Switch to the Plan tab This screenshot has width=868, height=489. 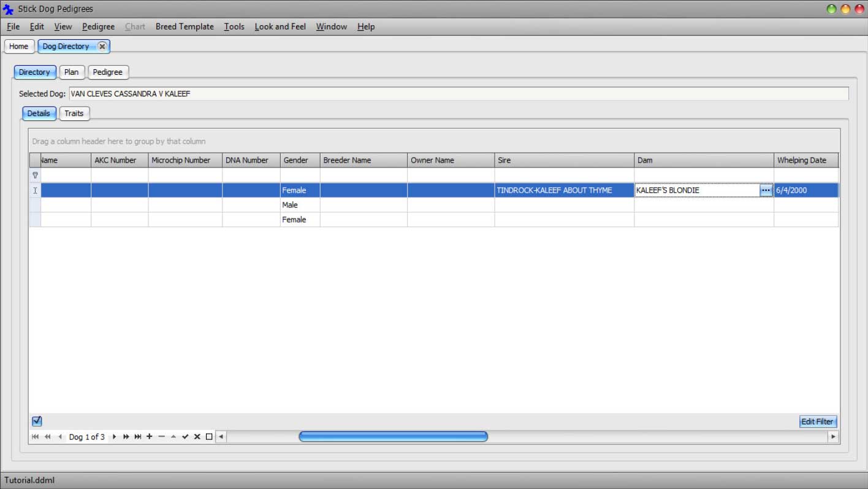pyautogui.click(x=71, y=72)
